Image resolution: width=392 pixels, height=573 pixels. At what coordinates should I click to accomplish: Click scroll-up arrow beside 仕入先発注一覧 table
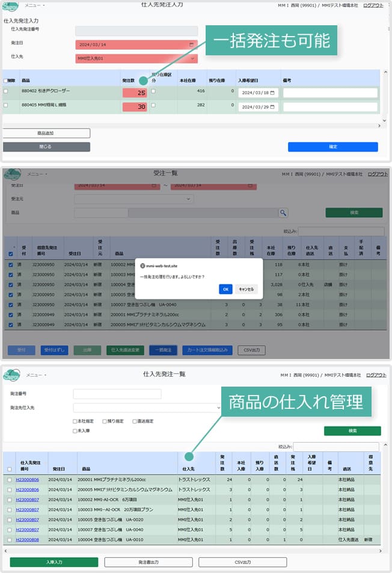385,445
